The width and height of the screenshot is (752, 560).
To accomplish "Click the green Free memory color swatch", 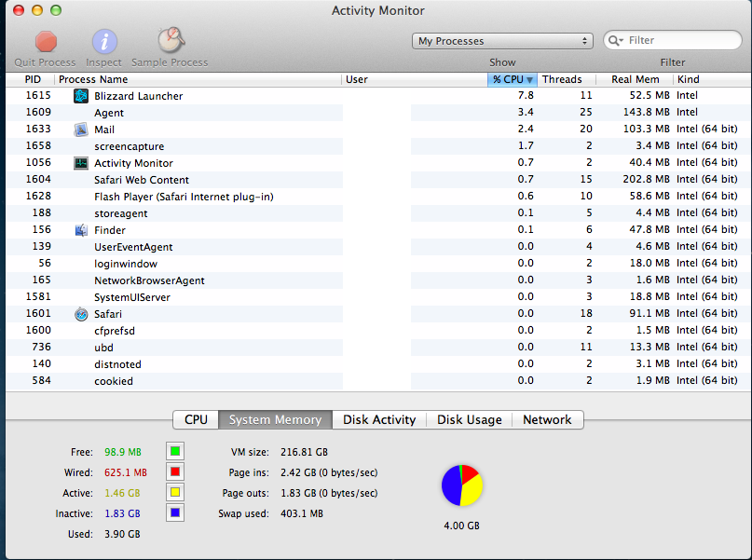I will click(x=175, y=451).
